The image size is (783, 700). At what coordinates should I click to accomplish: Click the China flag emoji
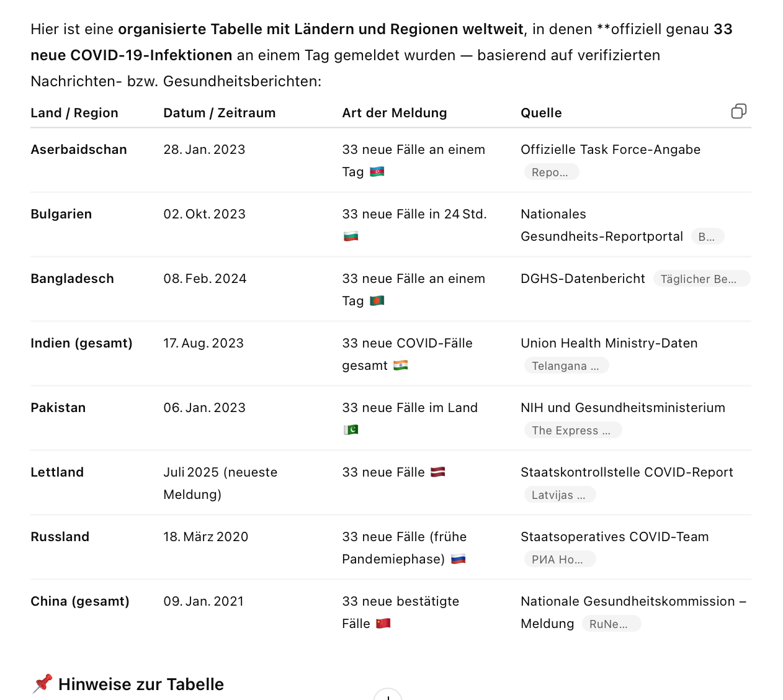point(383,624)
